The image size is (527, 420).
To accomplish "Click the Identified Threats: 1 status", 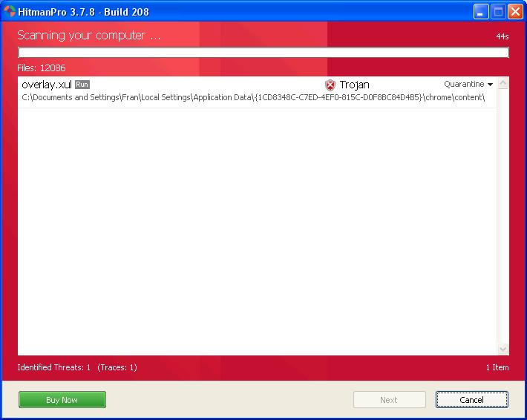I will (x=53, y=367).
